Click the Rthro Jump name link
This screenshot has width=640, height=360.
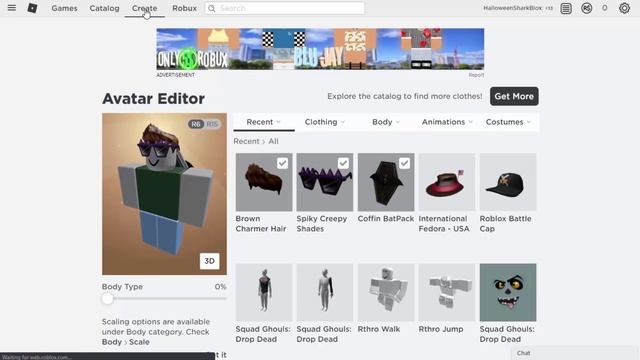pos(441,329)
